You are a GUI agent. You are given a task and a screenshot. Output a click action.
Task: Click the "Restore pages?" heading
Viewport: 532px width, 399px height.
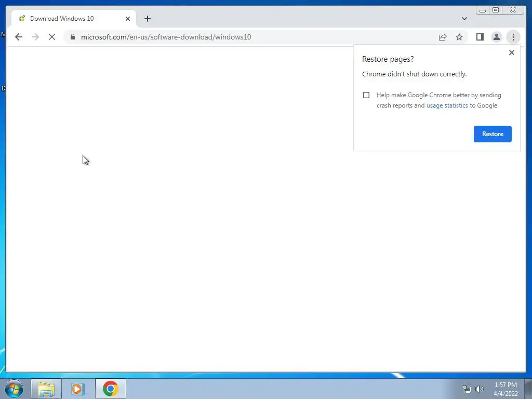click(388, 59)
